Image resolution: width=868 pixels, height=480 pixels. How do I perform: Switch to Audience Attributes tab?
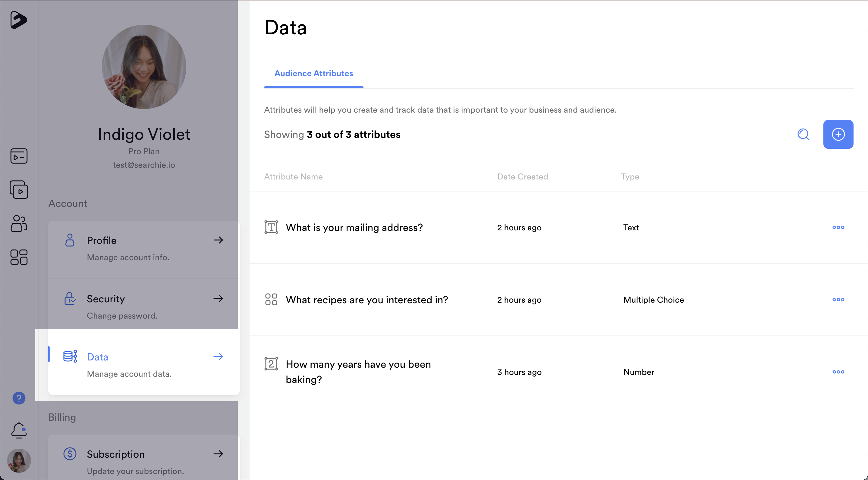click(313, 73)
